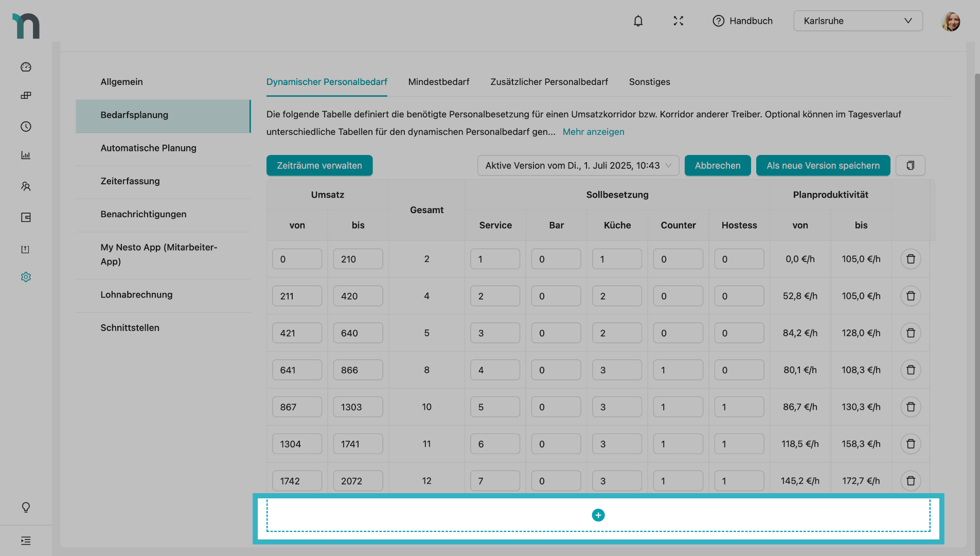Screen dimensions: 980x556
Task: Toggle fullscreen mode icon
Action: (x=678, y=21)
